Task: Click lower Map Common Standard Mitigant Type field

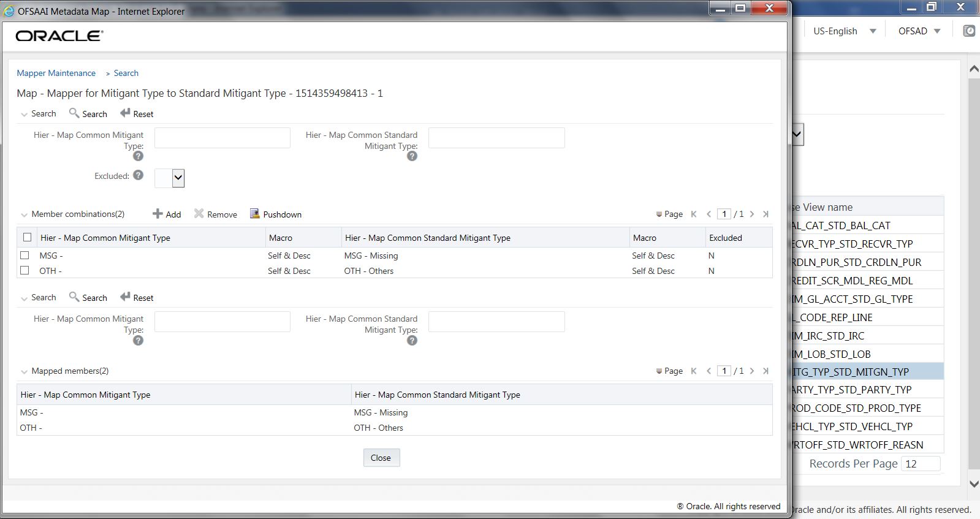Action: coord(496,322)
